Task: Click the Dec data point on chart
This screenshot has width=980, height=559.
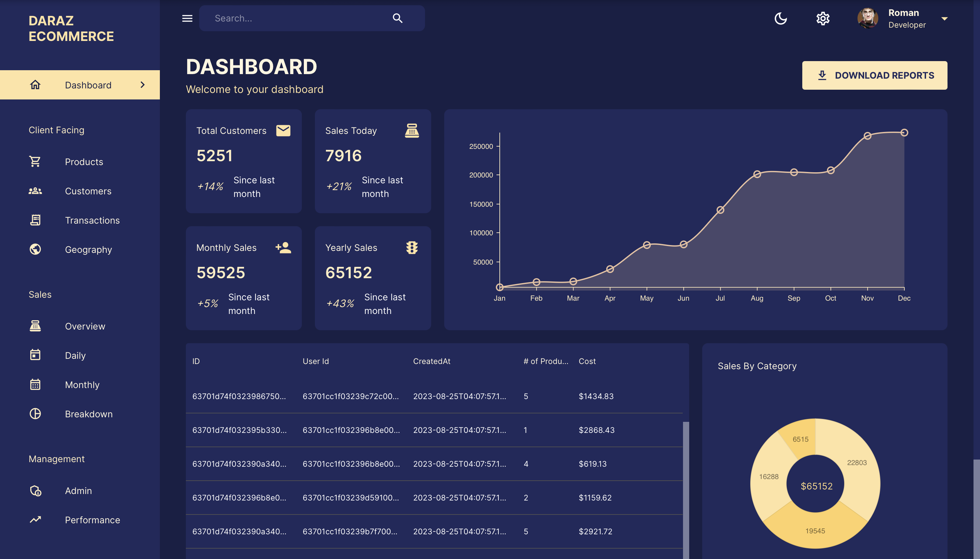Action: point(904,133)
